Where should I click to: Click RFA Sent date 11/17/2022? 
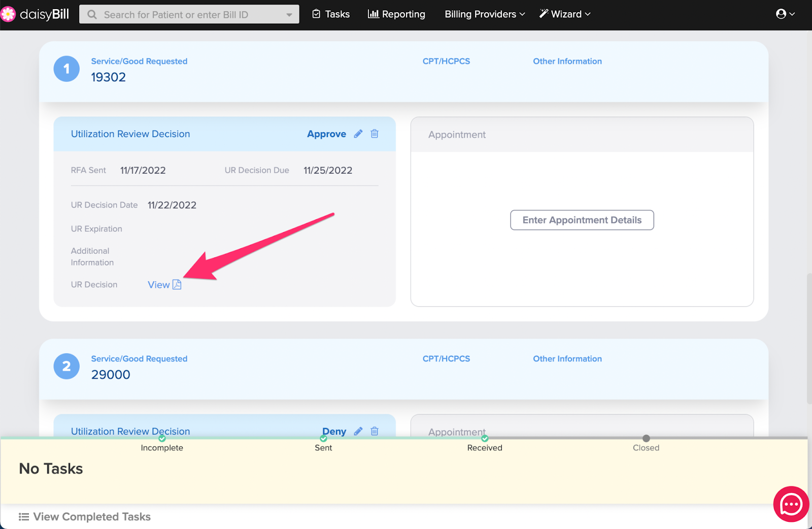(x=143, y=171)
